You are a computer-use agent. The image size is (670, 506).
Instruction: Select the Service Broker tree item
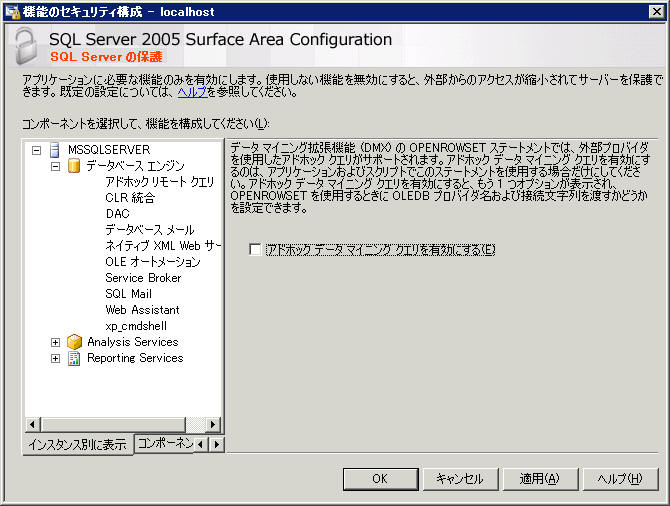144,278
